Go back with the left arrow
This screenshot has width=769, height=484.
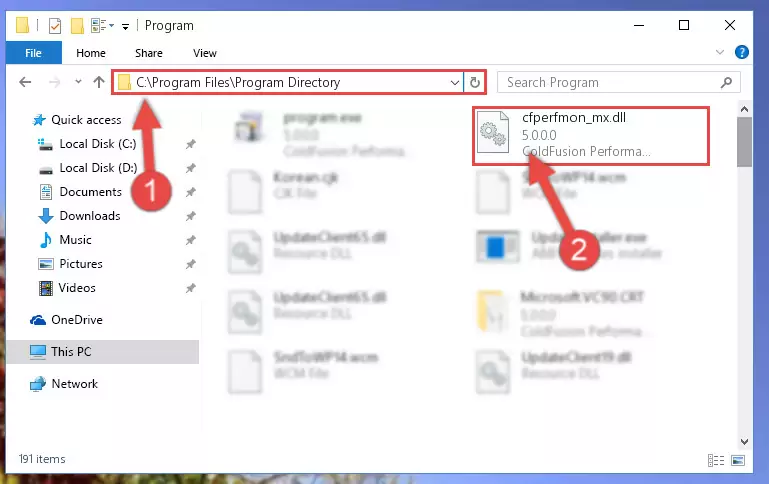(25, 82)
